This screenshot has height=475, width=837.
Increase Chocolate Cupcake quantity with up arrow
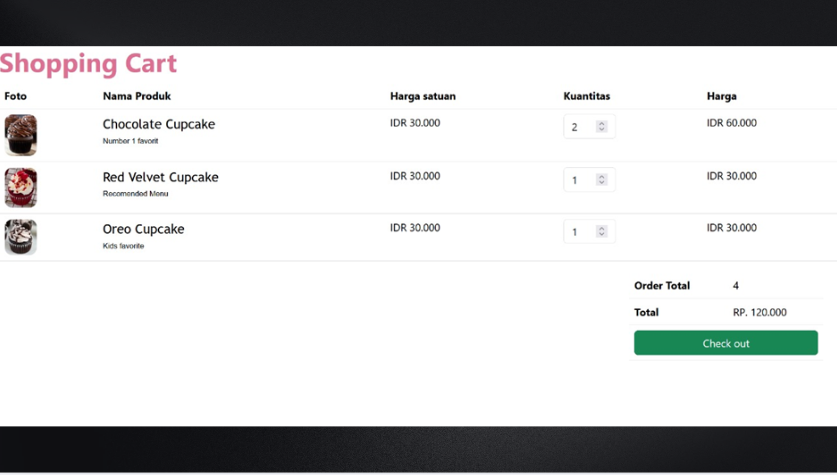(x=602, y=124)
